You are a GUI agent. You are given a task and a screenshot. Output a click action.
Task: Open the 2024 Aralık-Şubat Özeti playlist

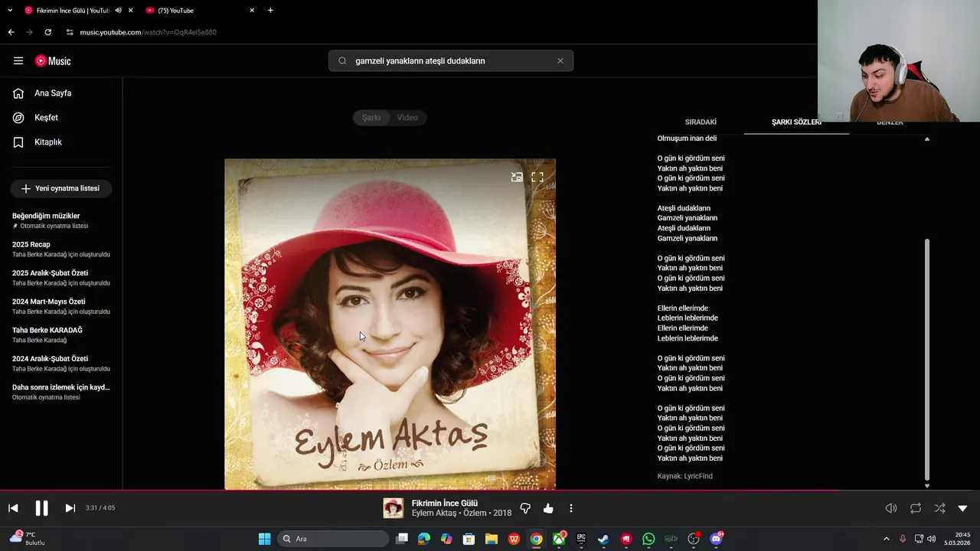61,364
